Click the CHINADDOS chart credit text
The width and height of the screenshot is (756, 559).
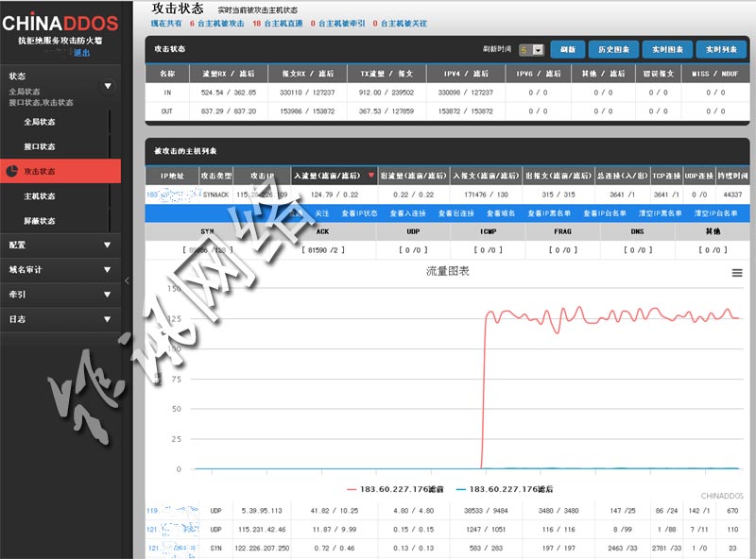click(722, 496)
